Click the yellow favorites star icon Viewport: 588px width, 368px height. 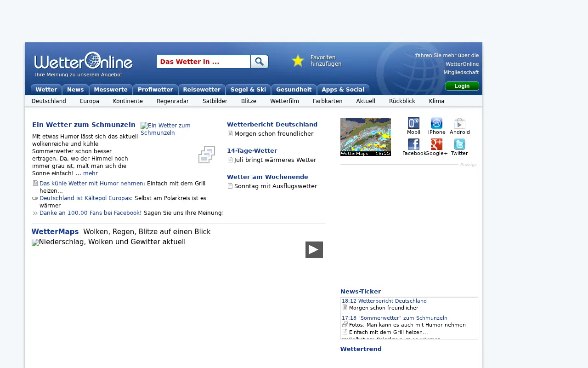pyautogui.click(x=298, y=61)
